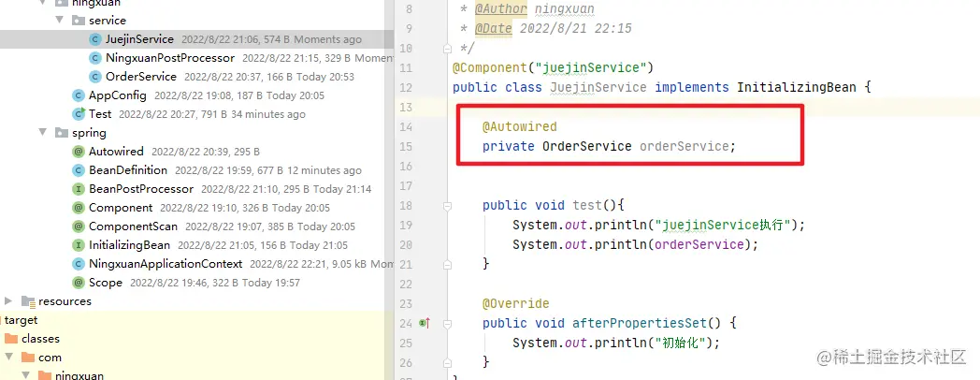Click OrderService type on line 15
980x380 pixels.
587,147
